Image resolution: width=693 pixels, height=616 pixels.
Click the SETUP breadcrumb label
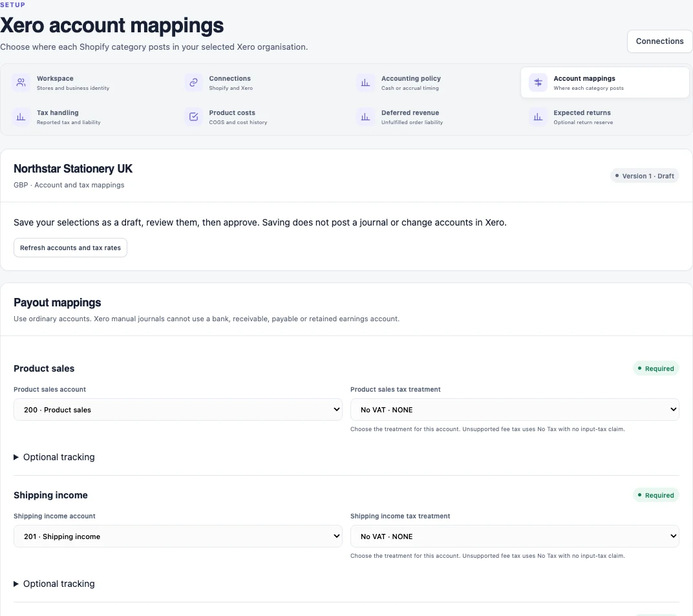(12, 5)
